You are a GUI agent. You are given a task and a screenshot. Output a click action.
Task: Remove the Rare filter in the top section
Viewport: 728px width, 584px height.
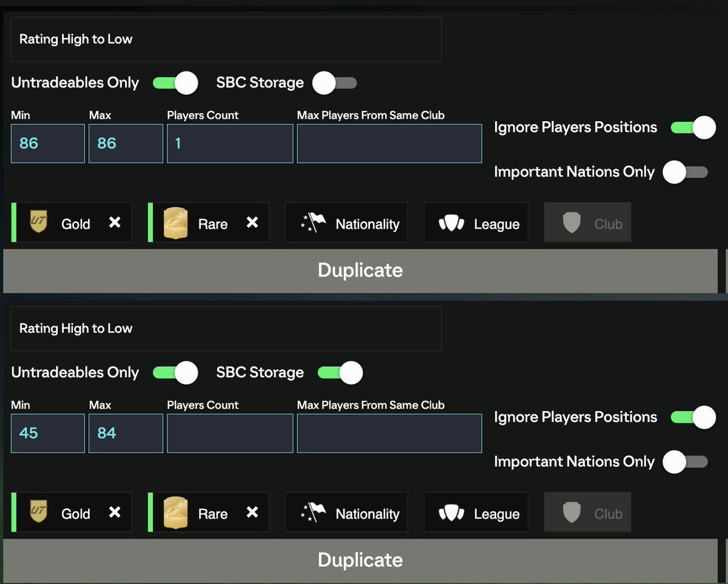(x=252, y=223)
